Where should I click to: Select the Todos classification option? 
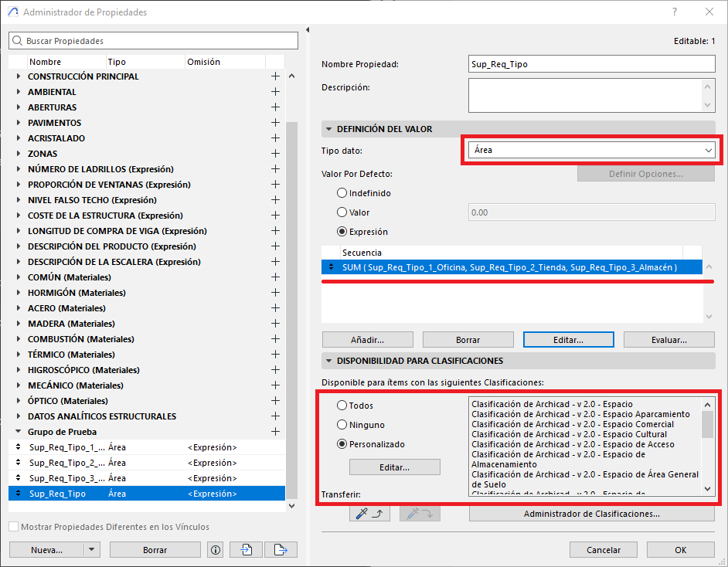coord(342,406)
